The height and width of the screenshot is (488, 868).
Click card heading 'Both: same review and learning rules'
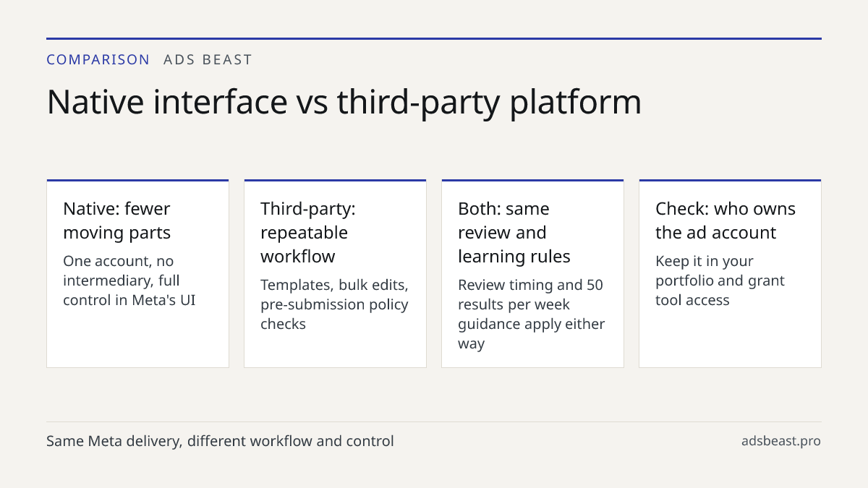[514, 232]
